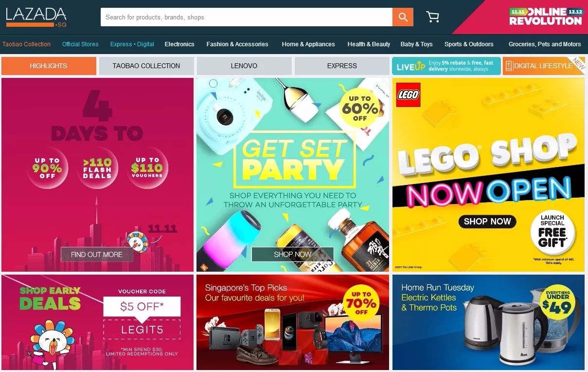This screenshot has width=588, height=372.
Task: Click the LEGO logo badge
Action: tap(409, 94)
